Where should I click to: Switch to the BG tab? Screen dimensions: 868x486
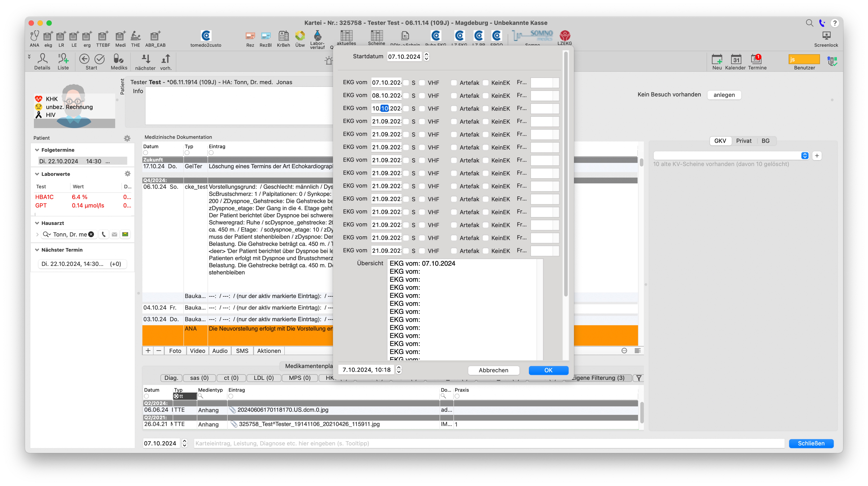pos(765,141)
